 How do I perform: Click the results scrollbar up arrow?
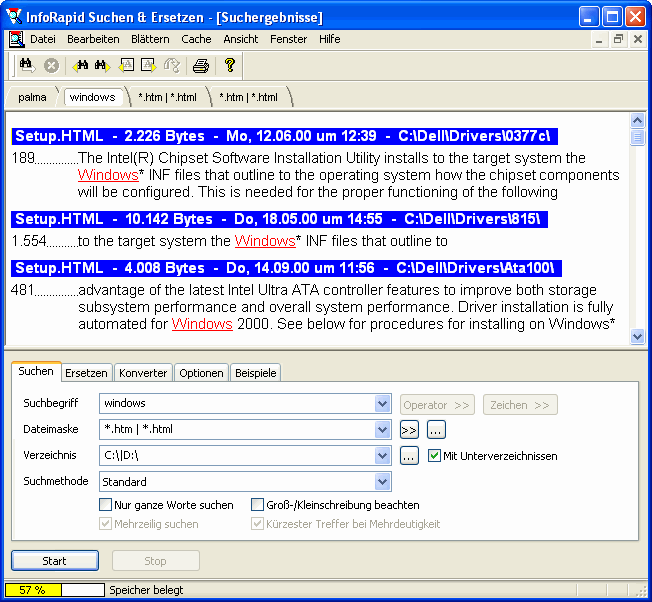[637, 121]
